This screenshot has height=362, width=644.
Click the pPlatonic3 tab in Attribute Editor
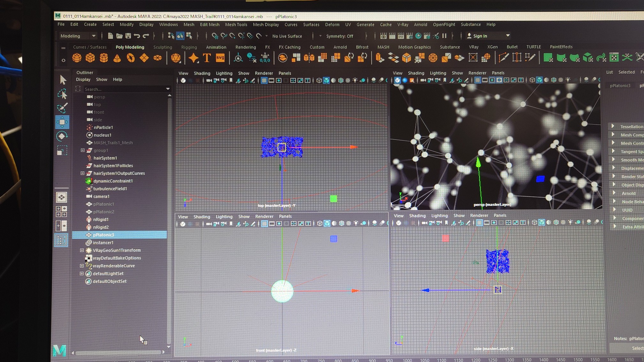620,86
